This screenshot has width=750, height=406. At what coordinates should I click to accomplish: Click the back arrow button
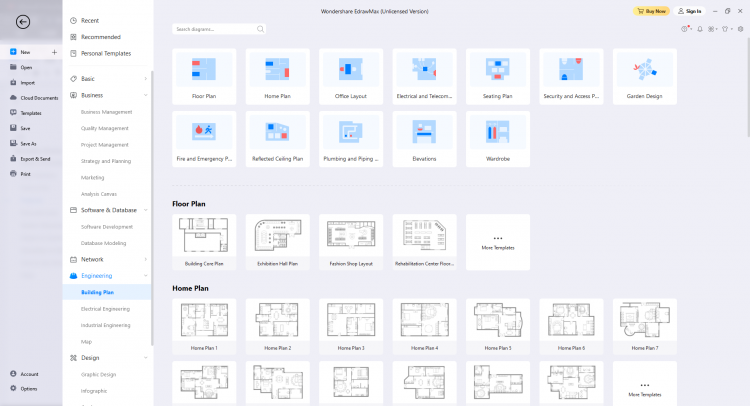[23, 21]
